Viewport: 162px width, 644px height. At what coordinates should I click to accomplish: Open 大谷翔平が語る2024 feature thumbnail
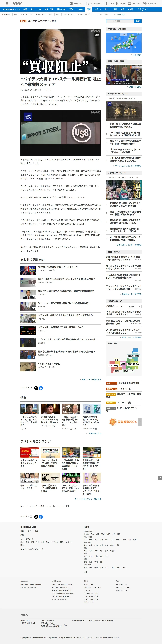[x=50, y=409]
